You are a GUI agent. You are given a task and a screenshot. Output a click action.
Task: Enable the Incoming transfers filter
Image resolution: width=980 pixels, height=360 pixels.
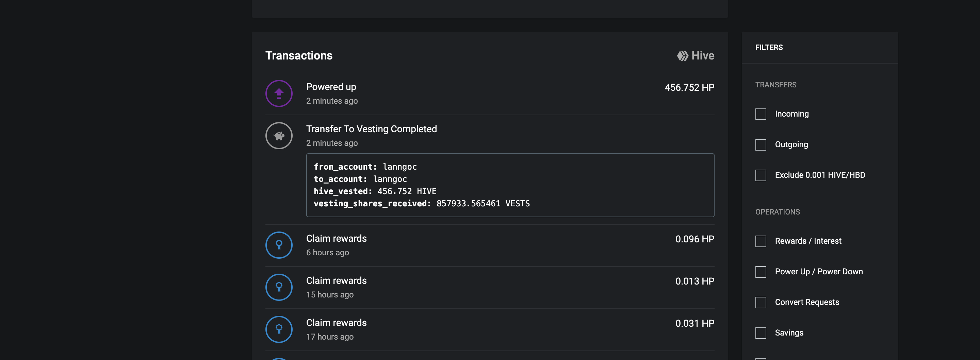(761, 114)
